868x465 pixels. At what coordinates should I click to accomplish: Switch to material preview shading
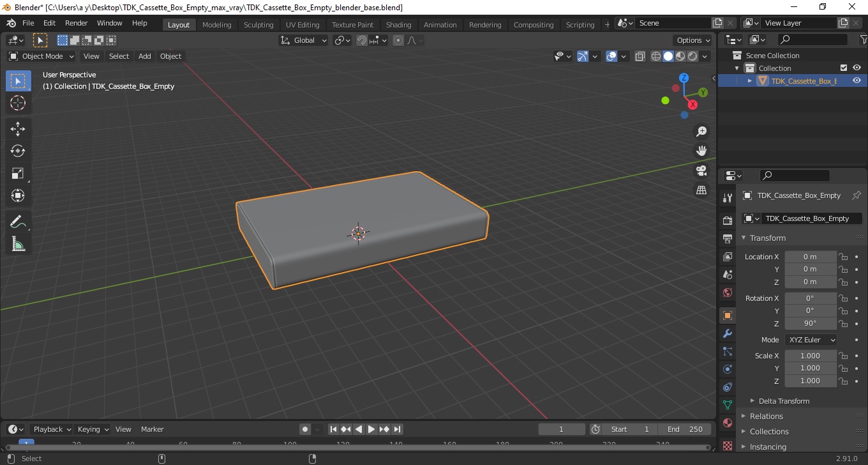pyautogui.click(x=680, y=56)
